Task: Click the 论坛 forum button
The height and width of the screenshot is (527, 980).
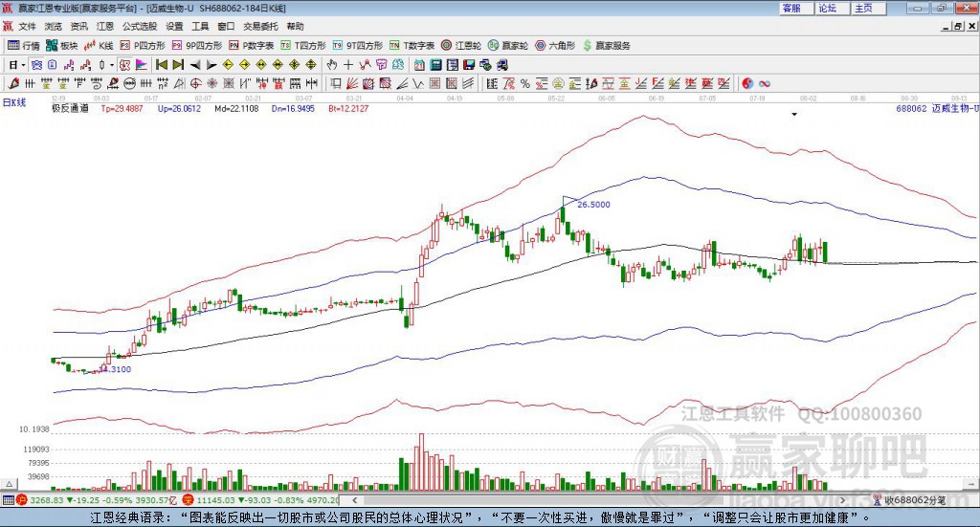Action: (x=833, y=8)
